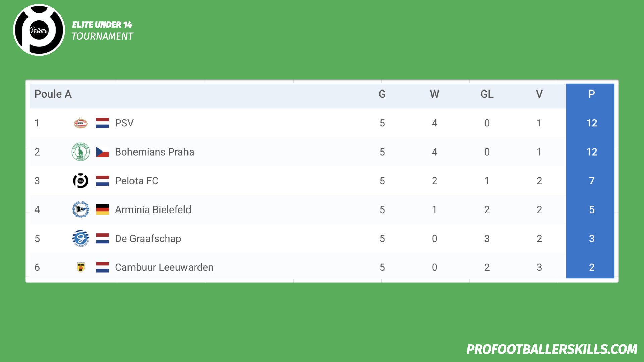The height and width of the screenshot is (362, 644).
Task: Click the profootballerskills.com website text
Action: click(x=551, y=349)
